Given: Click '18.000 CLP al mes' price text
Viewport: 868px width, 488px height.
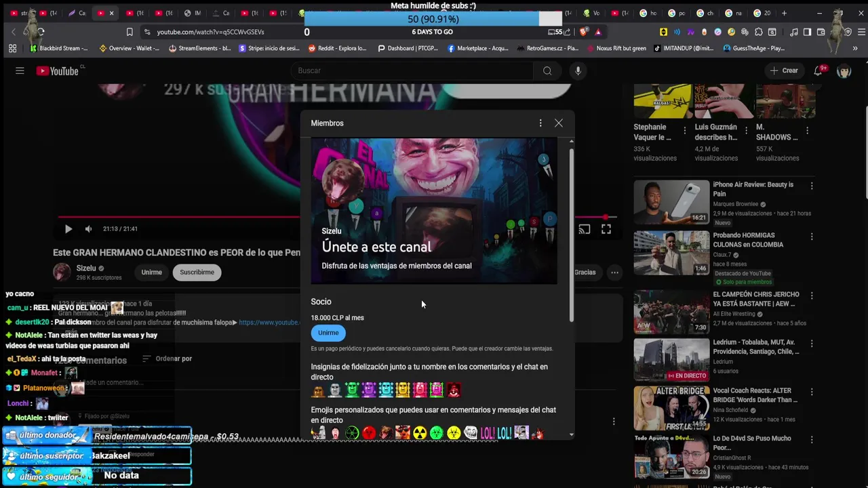Looking at the screenshot, I should coord(337,318).
